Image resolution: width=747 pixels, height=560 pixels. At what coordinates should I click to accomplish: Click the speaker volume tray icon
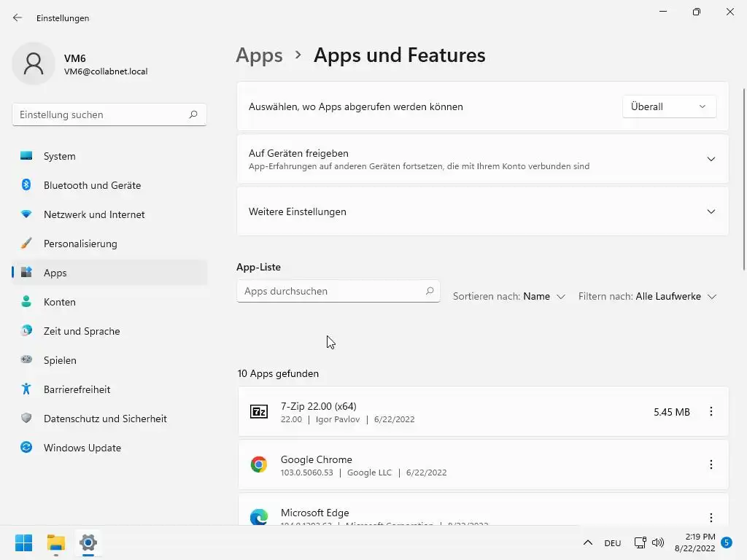click(x=658, y=542)
